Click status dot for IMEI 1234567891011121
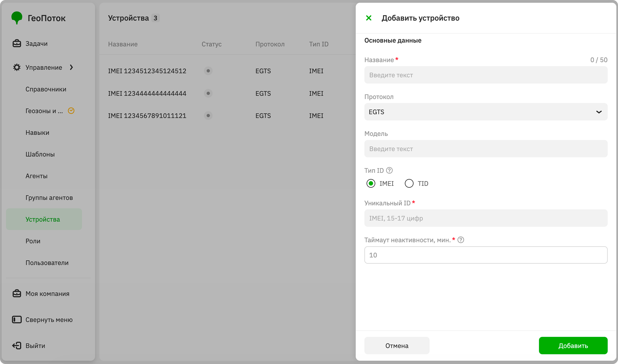This screenshot has height=364, width=618. pyautogui.click(x=208, y=116)
